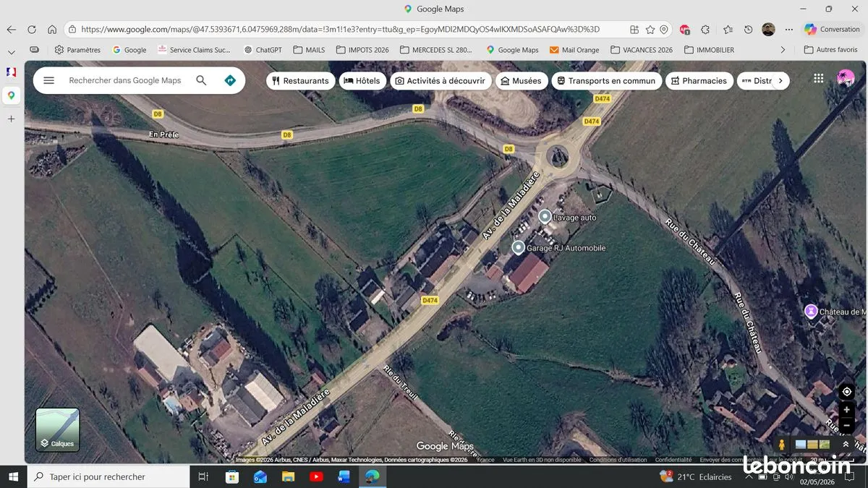This screenshot has height=488, width=868.
Task: Zoom in on the map
Action: 846,410
